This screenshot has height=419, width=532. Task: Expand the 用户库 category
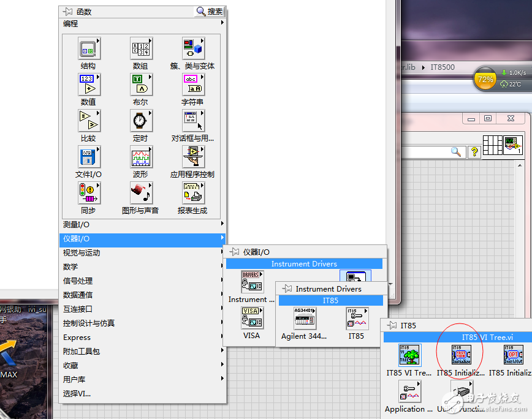tap(142, 379)
